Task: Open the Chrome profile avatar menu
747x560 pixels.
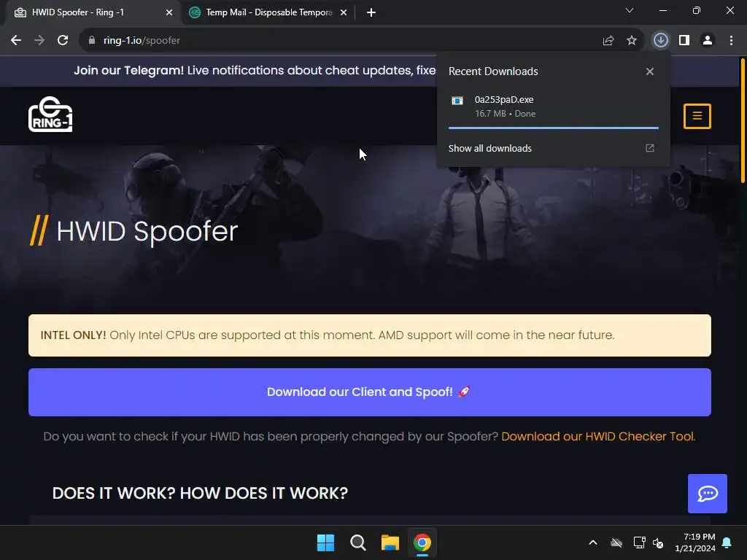Action: (708, 41)
